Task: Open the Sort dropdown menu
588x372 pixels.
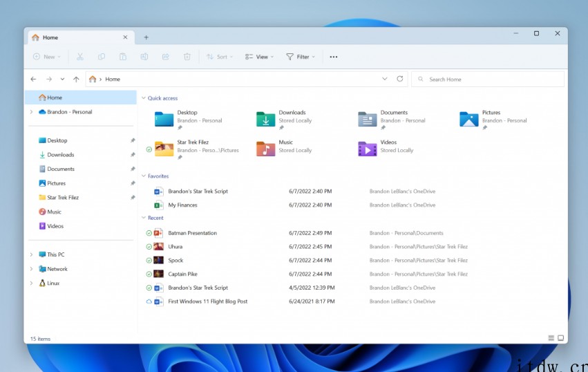Action: 220,57
